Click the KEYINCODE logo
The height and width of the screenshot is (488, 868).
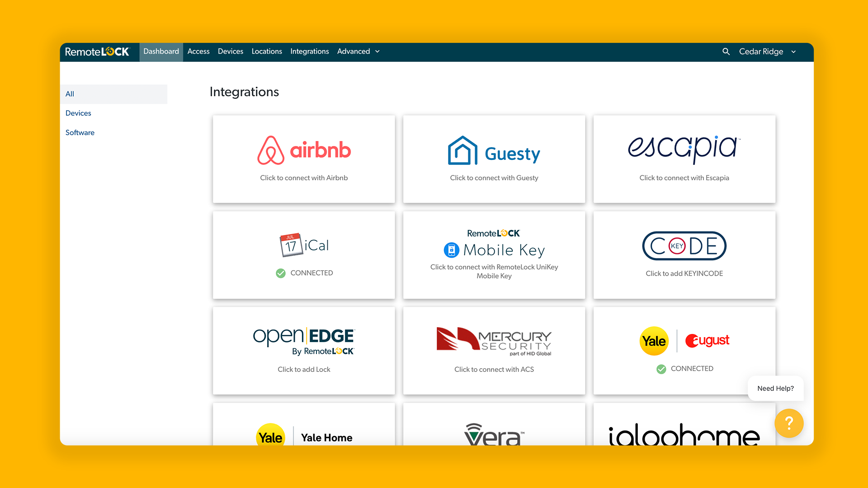pos(684,246)
